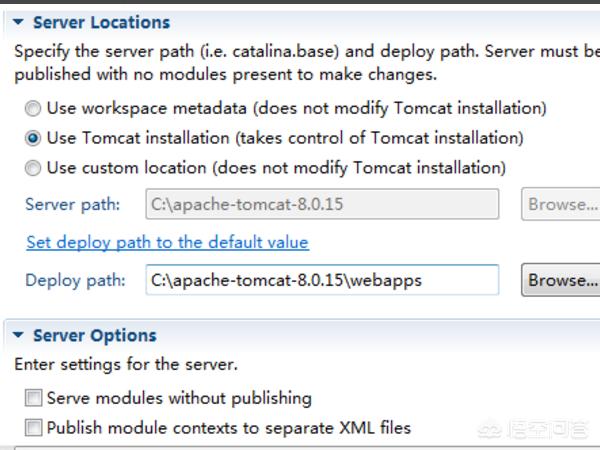Click the "Server path:" label
Screen dimensions: 600x450
click(x=72, y=204)
